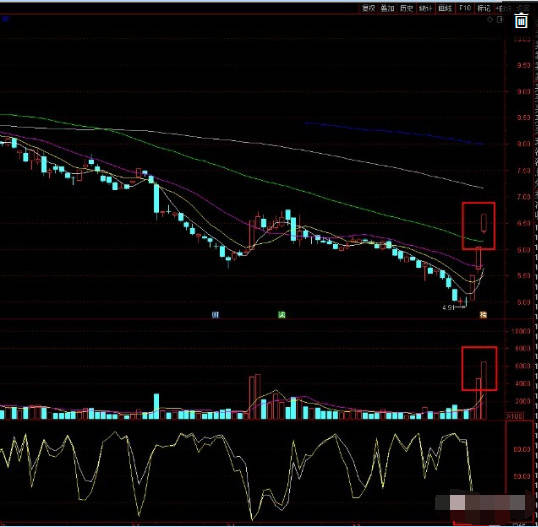Click the white trash bin icon
Image resolution: width=538 pixels, height=527 pixels.
pos(521,21)
